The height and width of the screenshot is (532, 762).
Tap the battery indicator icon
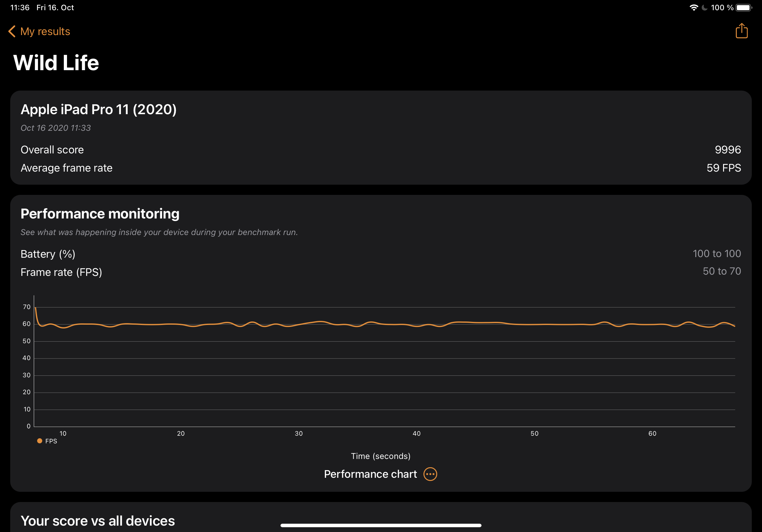pyautogui.click(x=744, y=7)
